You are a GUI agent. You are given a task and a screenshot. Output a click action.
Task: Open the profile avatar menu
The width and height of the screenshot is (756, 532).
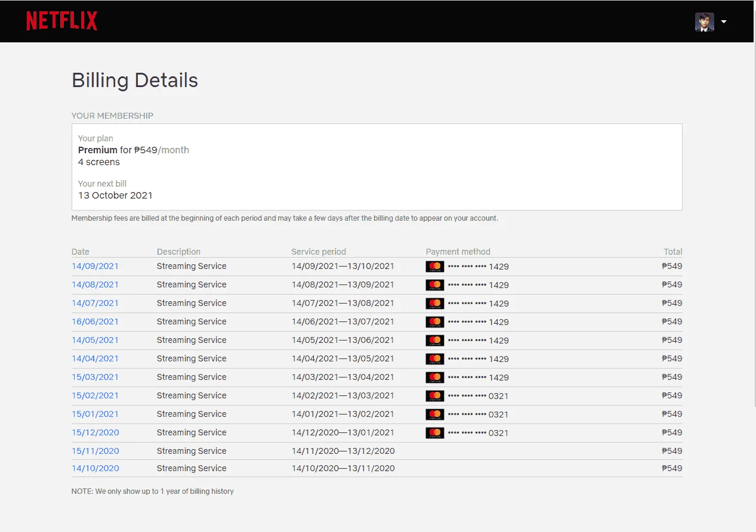(x=704, y=22)
